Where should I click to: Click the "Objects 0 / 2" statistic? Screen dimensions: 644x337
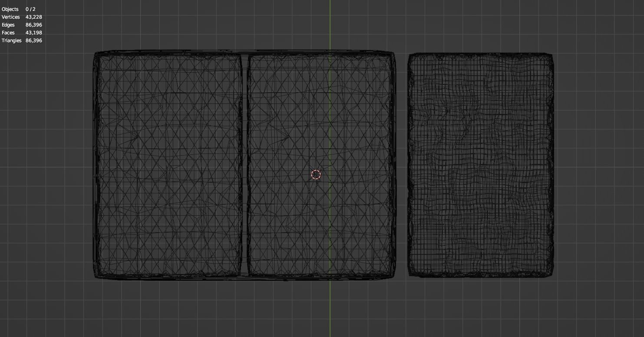point(19,9)
